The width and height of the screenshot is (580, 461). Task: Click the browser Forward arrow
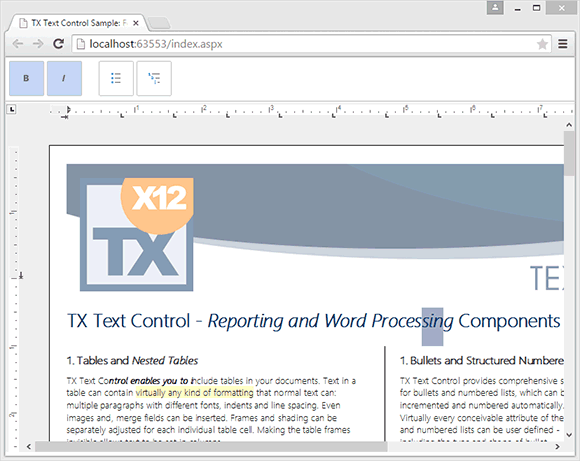coord(38,44)
